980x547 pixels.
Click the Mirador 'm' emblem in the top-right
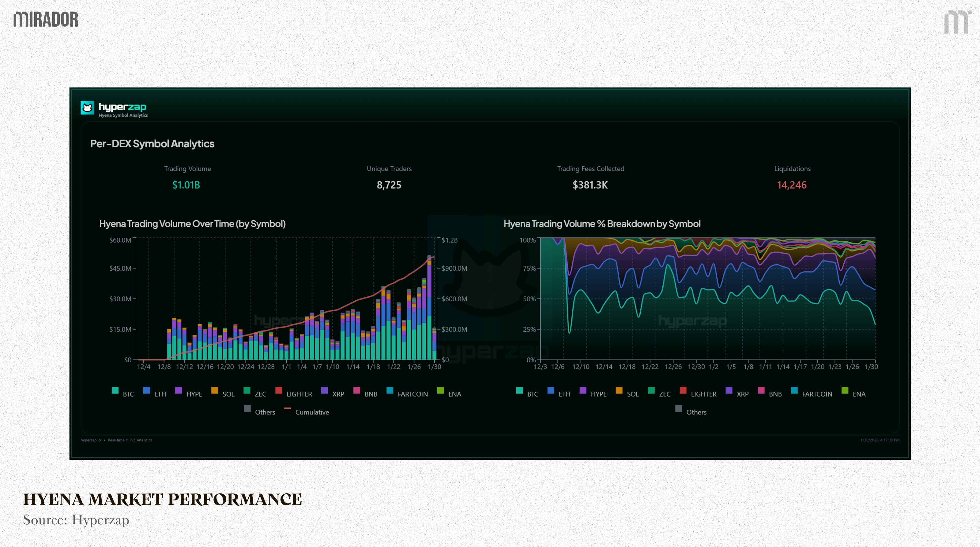click(x=956, y=22)
